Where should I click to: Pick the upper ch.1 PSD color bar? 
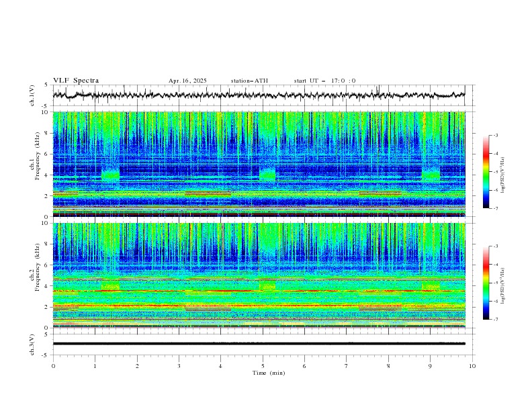tap(486, 172)
